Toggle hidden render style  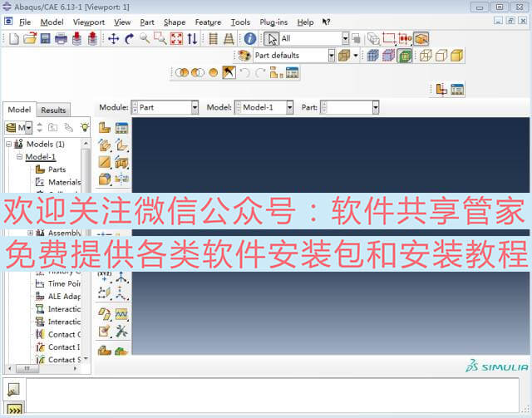[441, 56]
